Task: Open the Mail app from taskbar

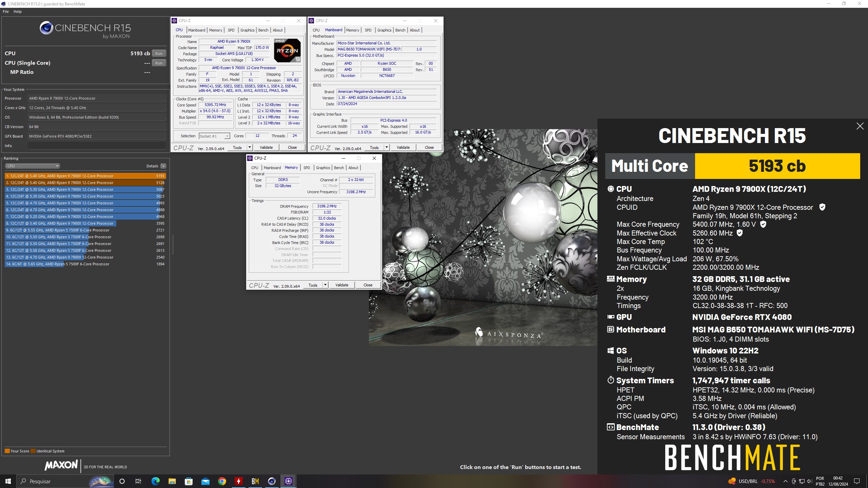Action: [205, 481]
